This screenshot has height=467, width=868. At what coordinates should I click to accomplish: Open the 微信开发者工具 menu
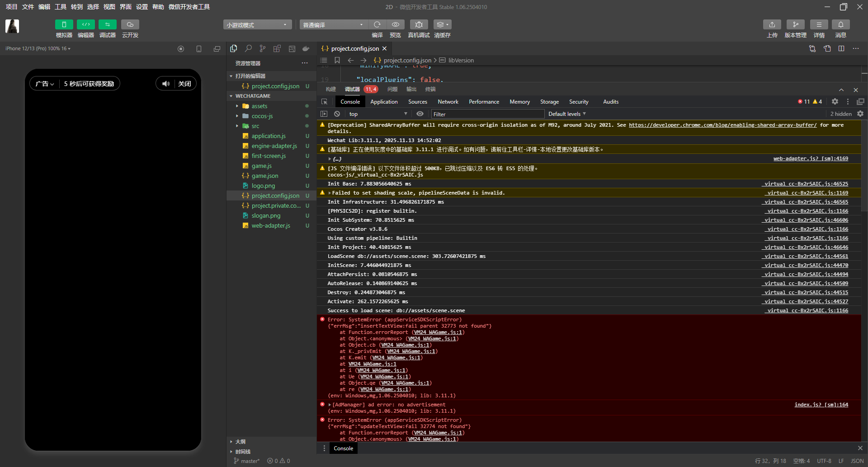click(x=189, y=7)
